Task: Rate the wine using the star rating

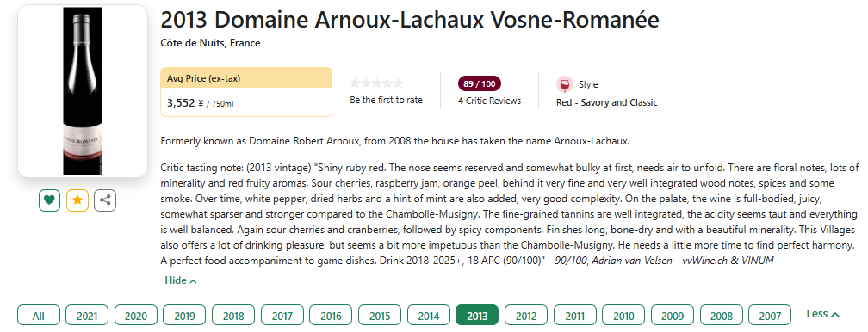Action: (x=376, y=83)
